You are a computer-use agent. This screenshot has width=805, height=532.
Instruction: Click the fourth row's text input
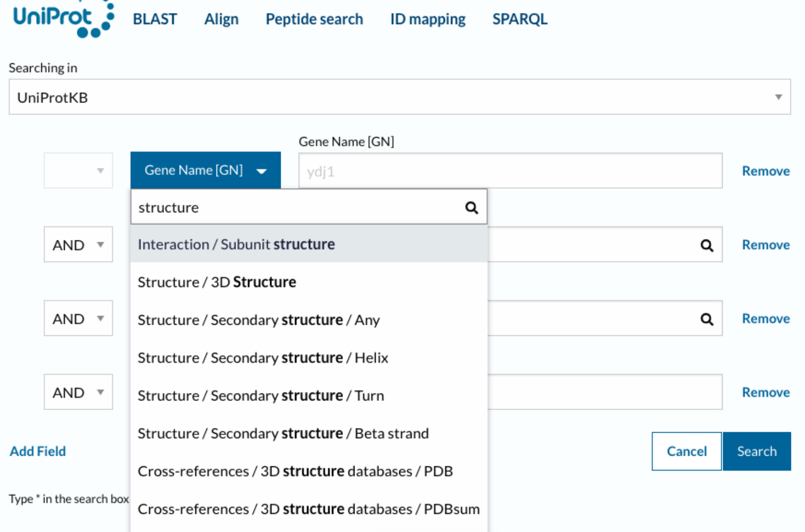[605, 392]
